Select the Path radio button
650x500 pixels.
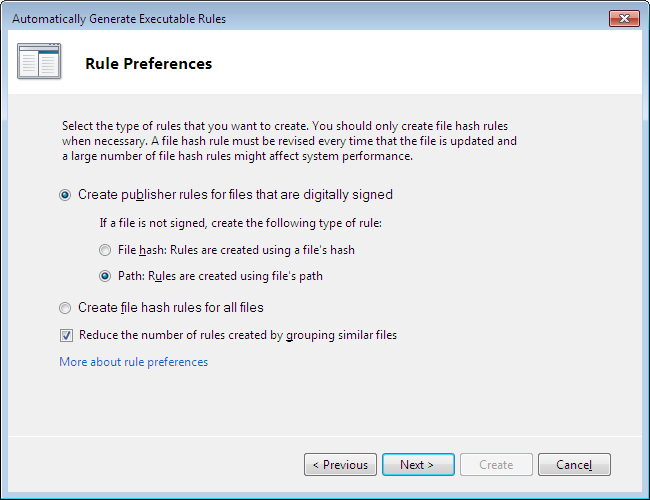pyautogui.click(x=105, y=276)
